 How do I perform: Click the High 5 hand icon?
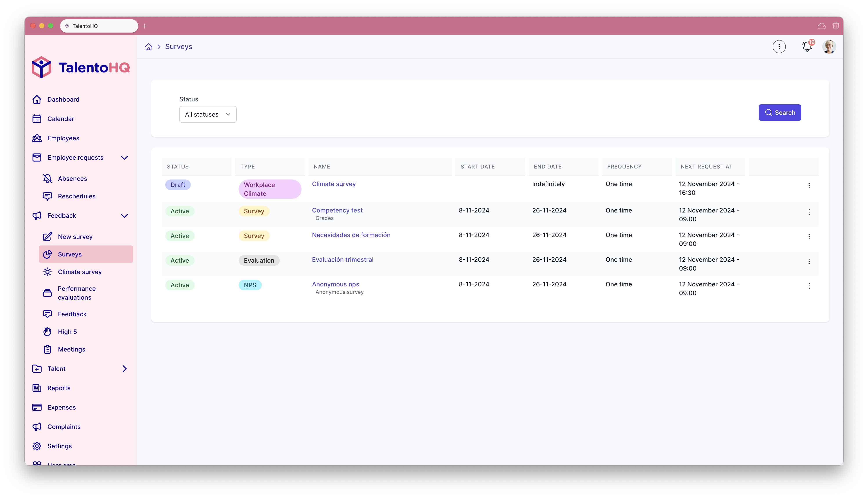coord(47,332)
